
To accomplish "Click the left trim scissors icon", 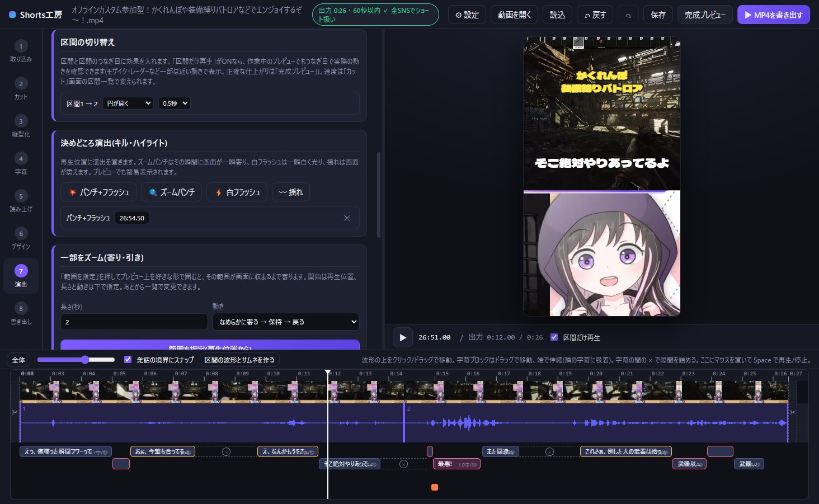I will 15,412.
